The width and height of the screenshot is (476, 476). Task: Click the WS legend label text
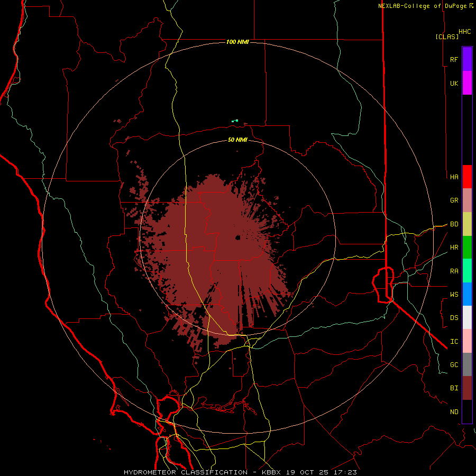454,294
